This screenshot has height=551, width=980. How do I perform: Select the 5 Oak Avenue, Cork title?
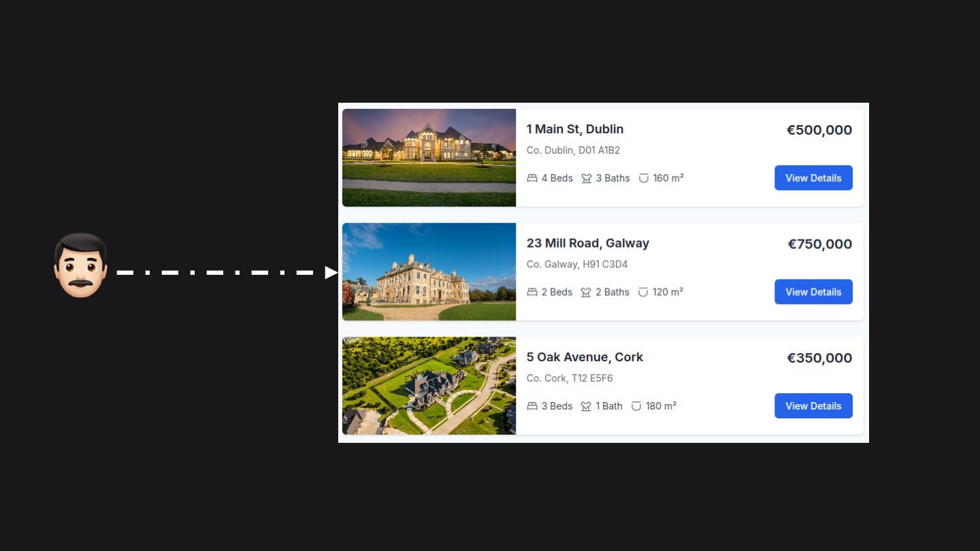pos(585,357)
